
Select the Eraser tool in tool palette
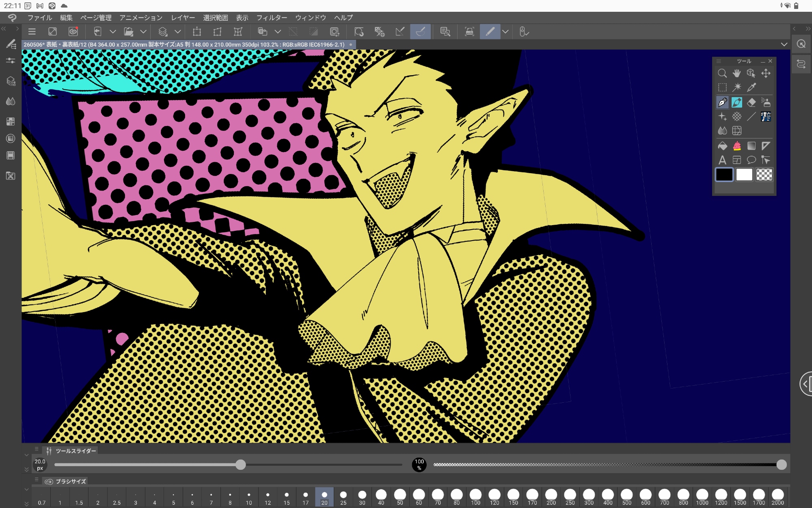click(751, 102)
